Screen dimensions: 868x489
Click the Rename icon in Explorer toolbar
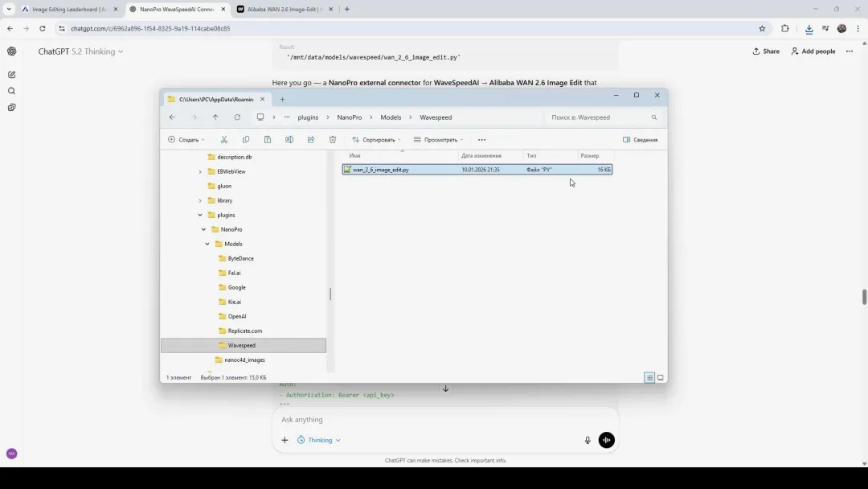click(x=289, y=140)
